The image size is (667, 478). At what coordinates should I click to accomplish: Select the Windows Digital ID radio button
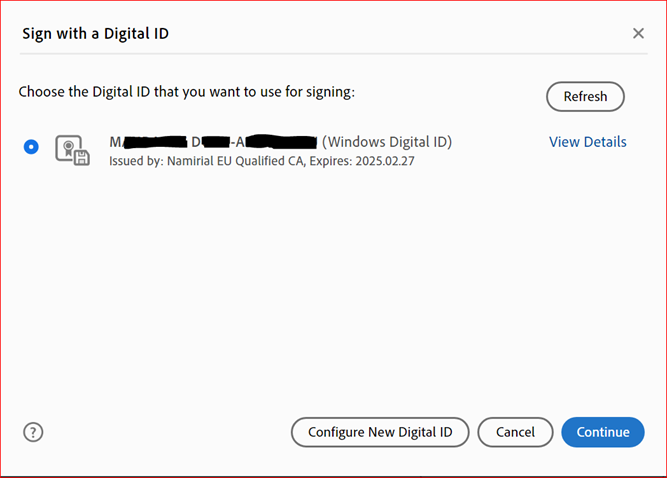pyautogui.click(x=31, y=147)
